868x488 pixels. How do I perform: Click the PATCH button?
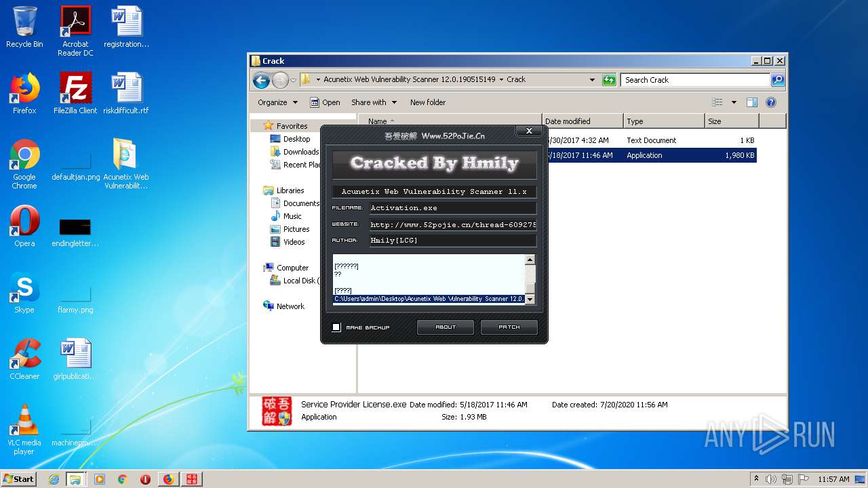509,327
